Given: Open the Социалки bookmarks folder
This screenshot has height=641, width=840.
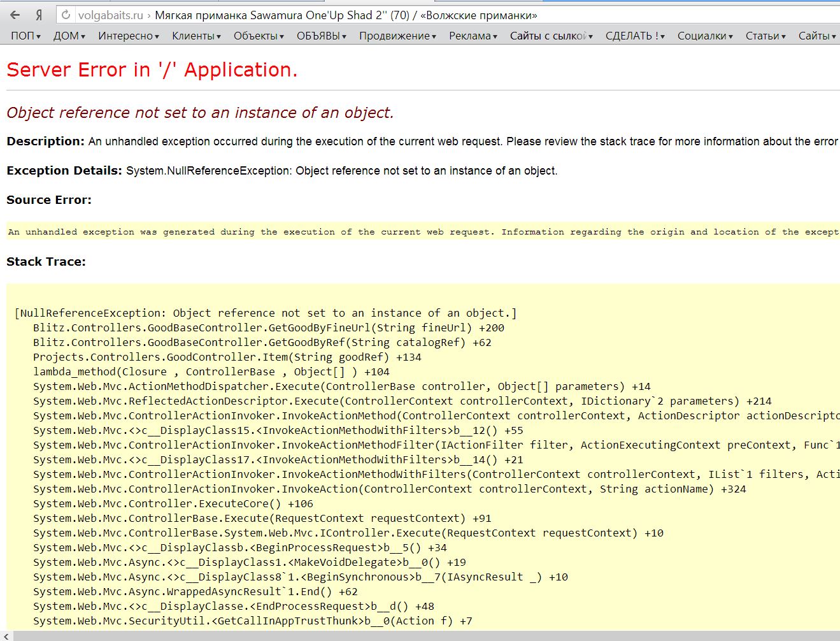Looking at the screenshot, I should pos(705,36).
